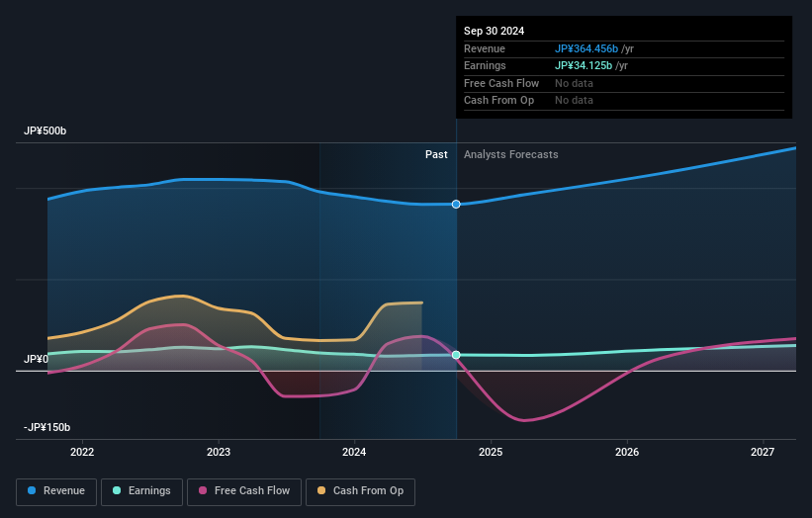Click the JP¥500b y-axis label
Image resolution: width=812 pixels, height=518 pixels.
[x=45, y=130]
